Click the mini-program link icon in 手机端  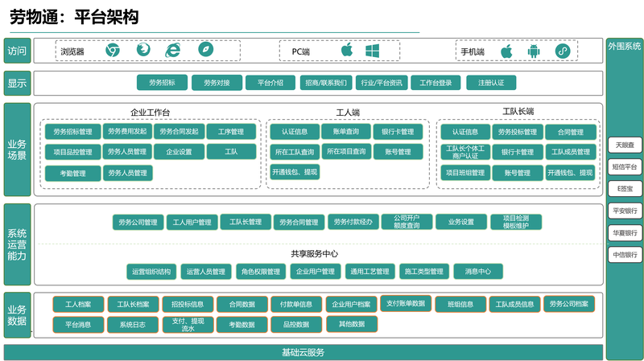coord(563,51)
